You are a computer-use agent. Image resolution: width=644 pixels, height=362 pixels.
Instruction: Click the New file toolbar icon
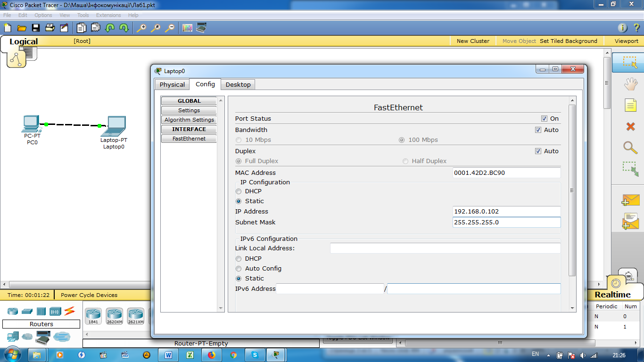8,28
